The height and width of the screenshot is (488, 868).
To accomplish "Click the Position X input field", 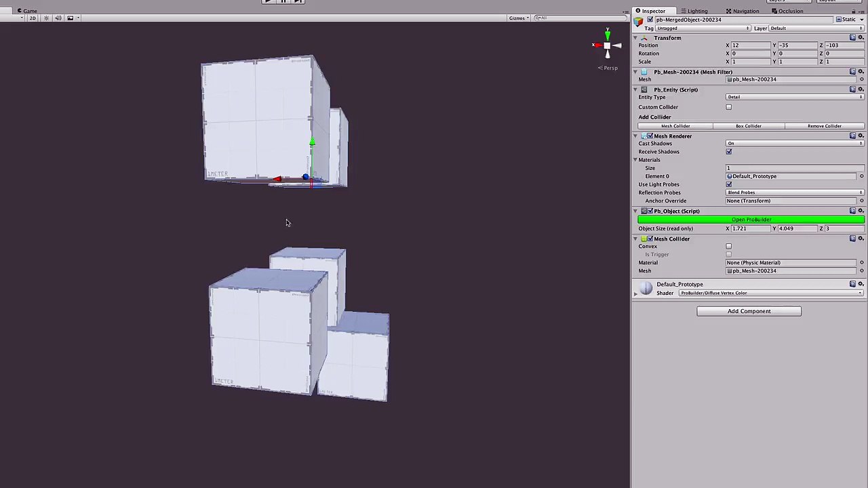I will [750, 45].
